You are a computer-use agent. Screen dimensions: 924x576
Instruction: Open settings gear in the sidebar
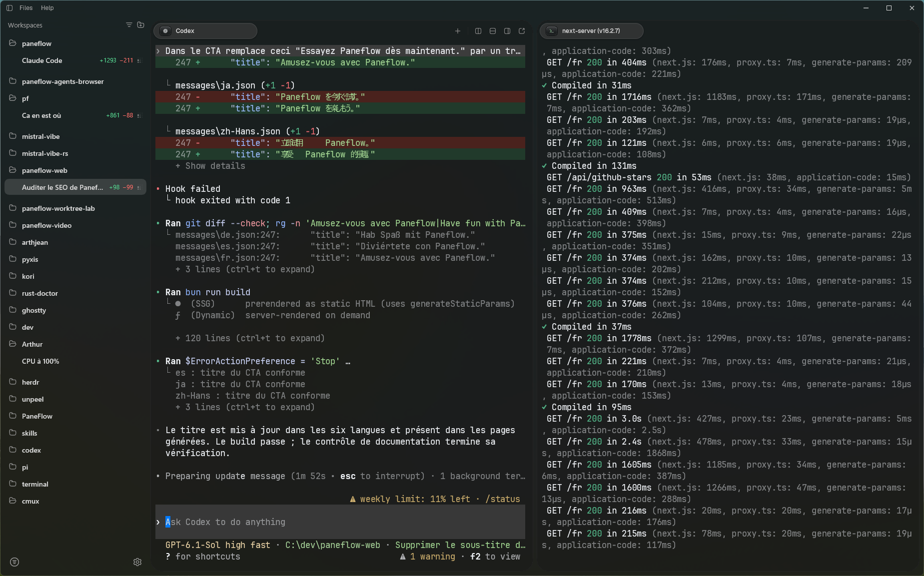[137, 562]
